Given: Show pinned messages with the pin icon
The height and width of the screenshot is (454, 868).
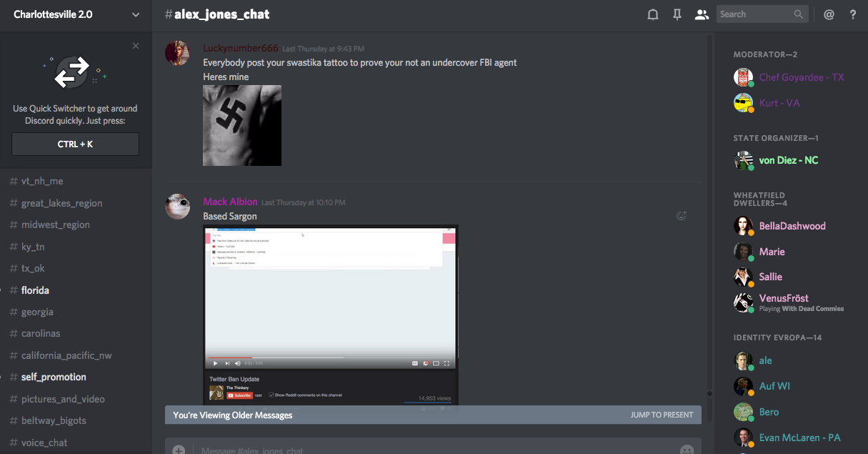Looking at the screenshot, I should click(677, 14).
